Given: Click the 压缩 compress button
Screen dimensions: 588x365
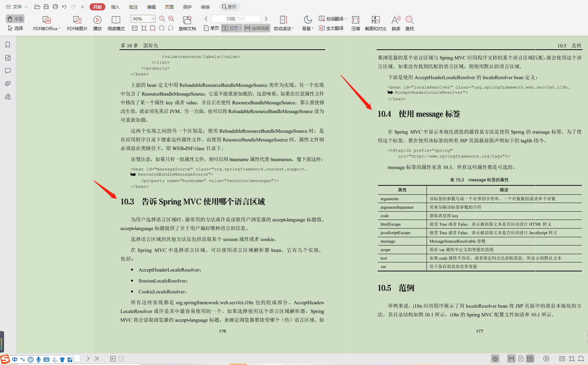Looking at the screenshot, I should pyautogui.click(x=356, y=23).
